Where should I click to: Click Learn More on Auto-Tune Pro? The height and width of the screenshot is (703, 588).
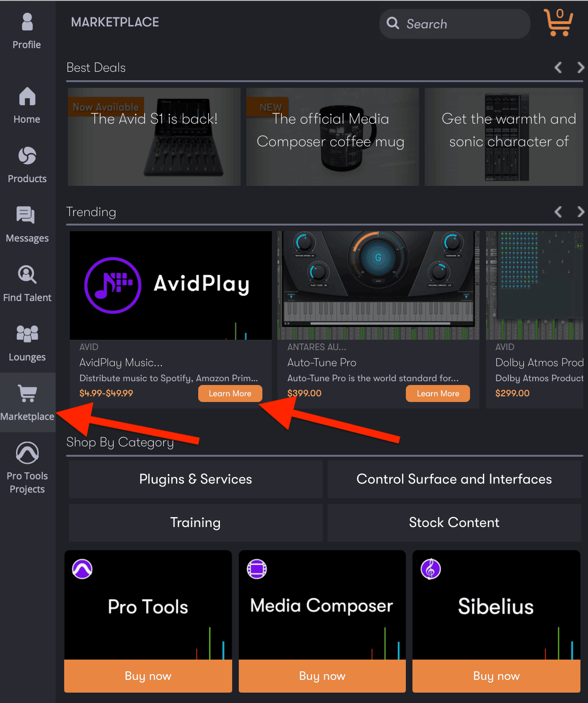tap(437, 393)
